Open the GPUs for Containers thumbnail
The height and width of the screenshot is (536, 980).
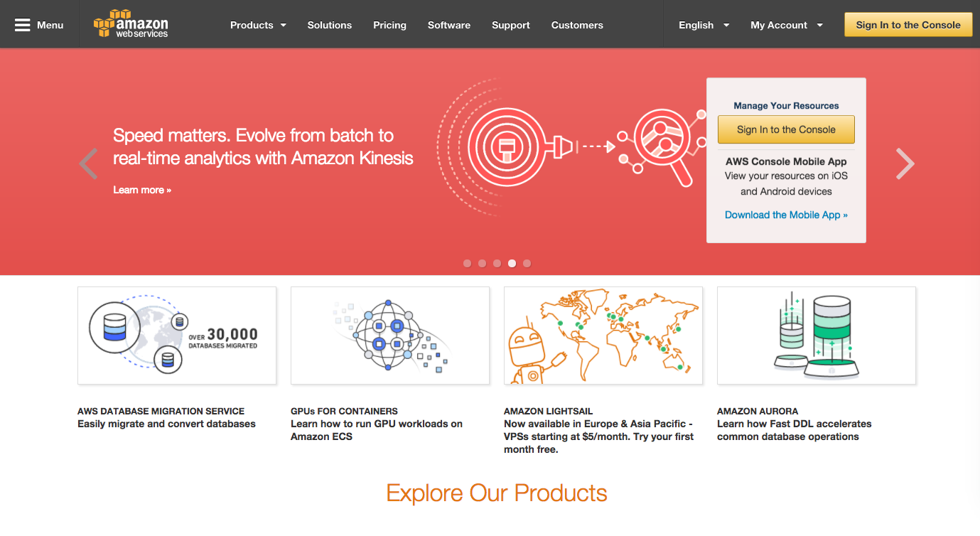[x=390, y=336]
